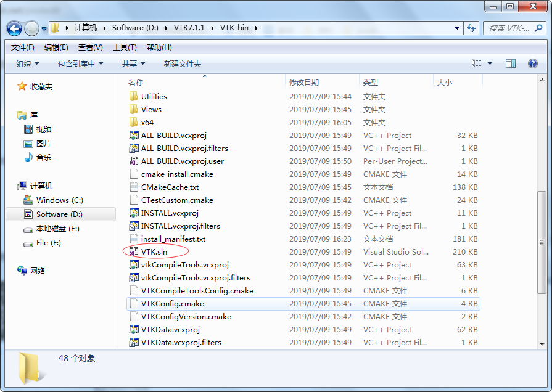
Task: Refresh the folder with the refresh icon
Action: pos(471,28)
